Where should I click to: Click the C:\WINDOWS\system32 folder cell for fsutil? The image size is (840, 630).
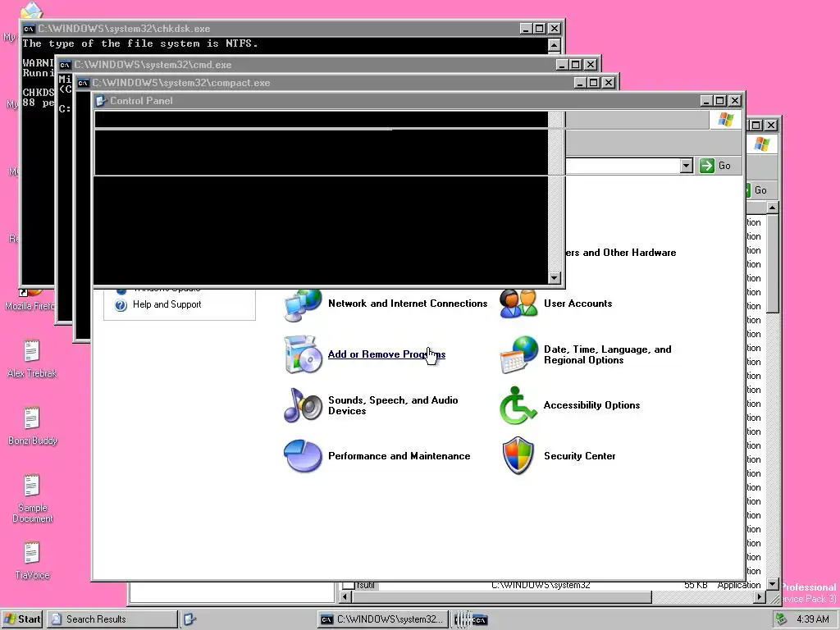(541, 585)
